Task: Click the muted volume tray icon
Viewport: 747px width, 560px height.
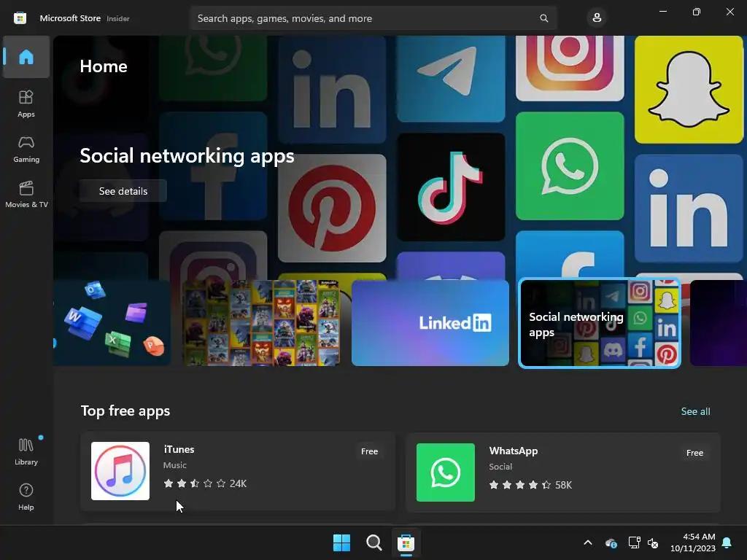Action: [x=653, y=542]
